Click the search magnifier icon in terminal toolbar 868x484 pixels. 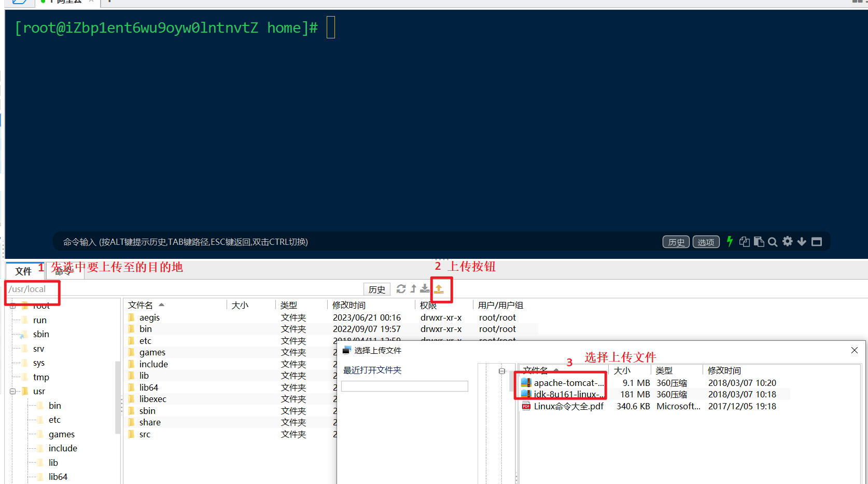(773, 242)
